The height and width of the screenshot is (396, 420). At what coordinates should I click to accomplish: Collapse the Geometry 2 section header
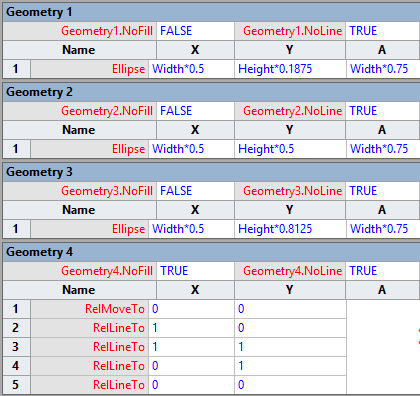[x=211, y=92]
